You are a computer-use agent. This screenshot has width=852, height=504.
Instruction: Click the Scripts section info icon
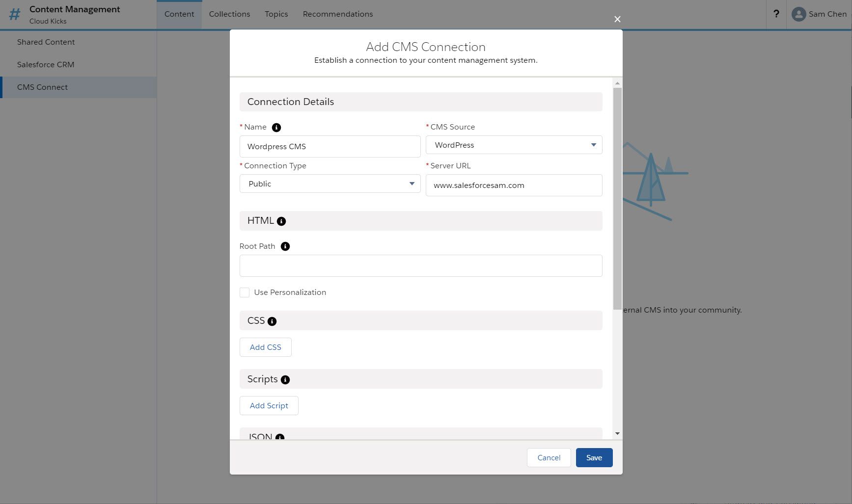(x=285, y=380)
